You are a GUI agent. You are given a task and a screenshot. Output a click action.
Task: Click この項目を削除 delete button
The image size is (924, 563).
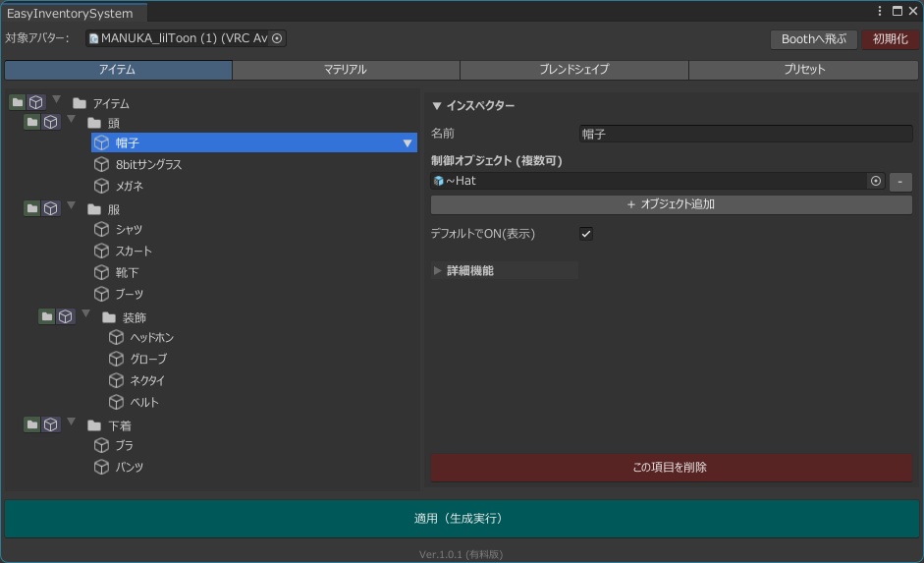(672, 468)
